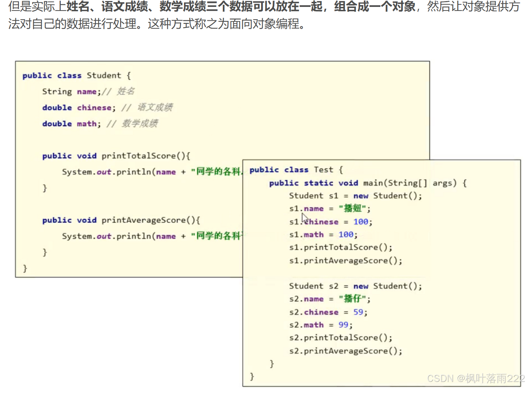The image size is (532, 395).
Task: Select the s1.math = 100 line
Action: click(x=322, y=234)
